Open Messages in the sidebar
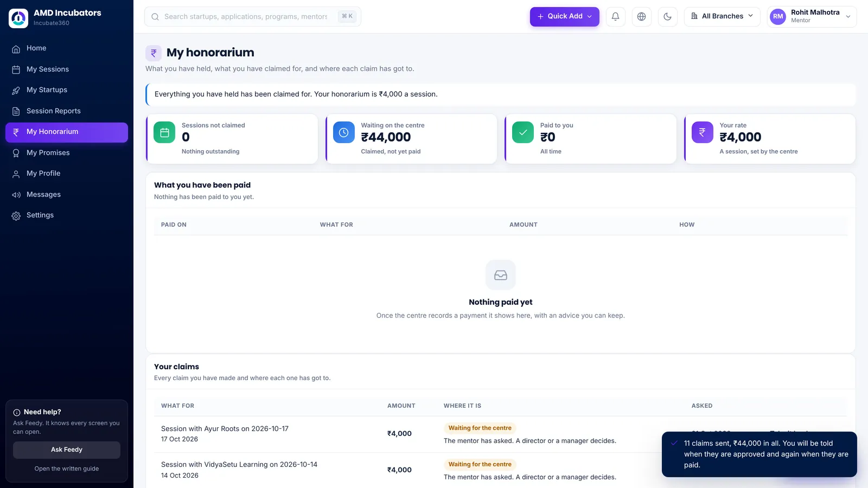The height and width of the screenshot is (488, 868). (67, 195)
